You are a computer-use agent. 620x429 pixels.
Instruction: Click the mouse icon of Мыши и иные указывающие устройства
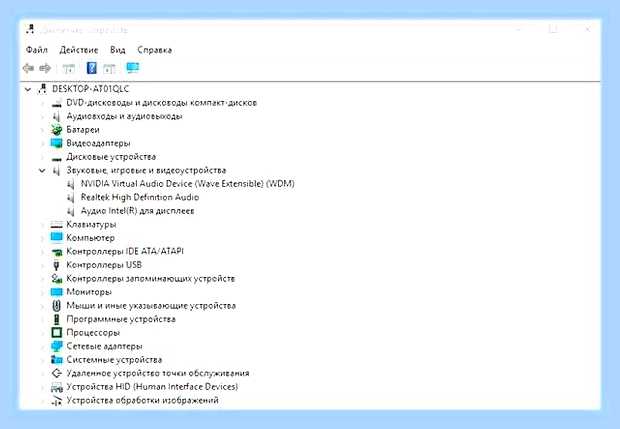pos(56,306)
